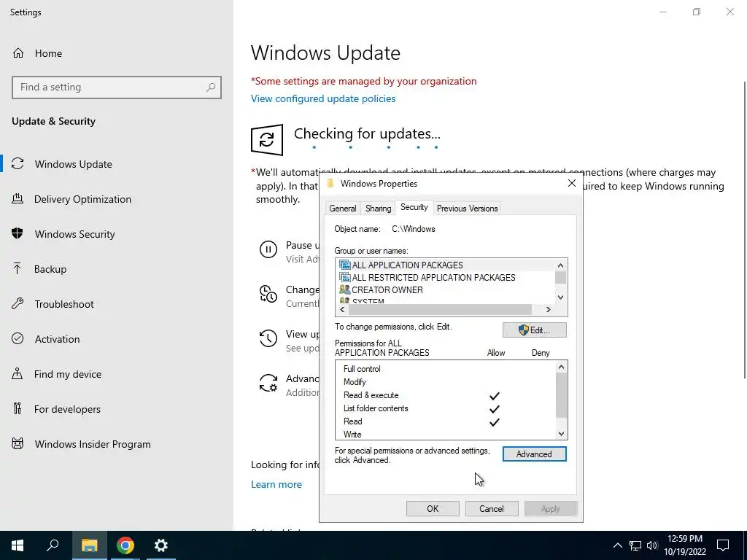Viewport: 747px width, 560px height.
Task: Click the network icon in the tray
Action: click(x=635, y=545)
